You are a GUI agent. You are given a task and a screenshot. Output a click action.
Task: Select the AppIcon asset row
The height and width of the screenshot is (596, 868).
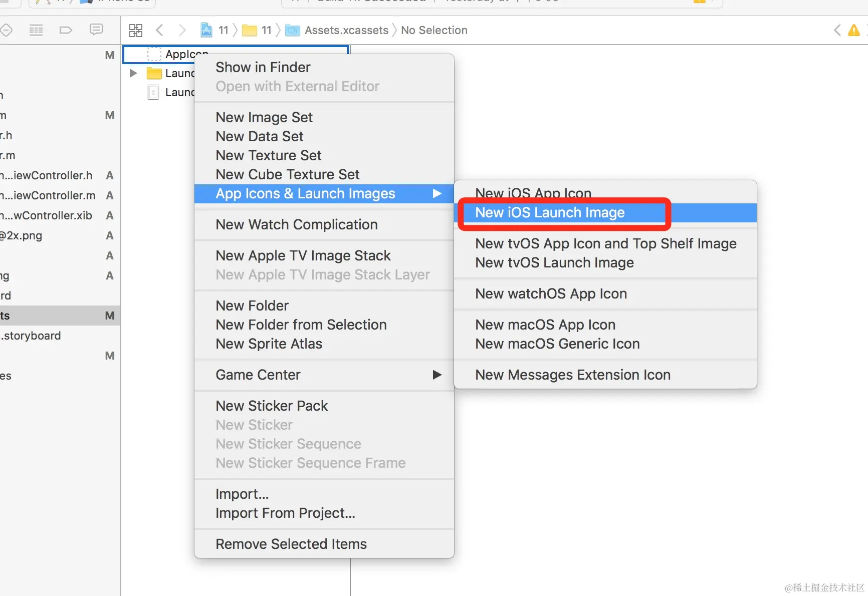pos(236,54)
